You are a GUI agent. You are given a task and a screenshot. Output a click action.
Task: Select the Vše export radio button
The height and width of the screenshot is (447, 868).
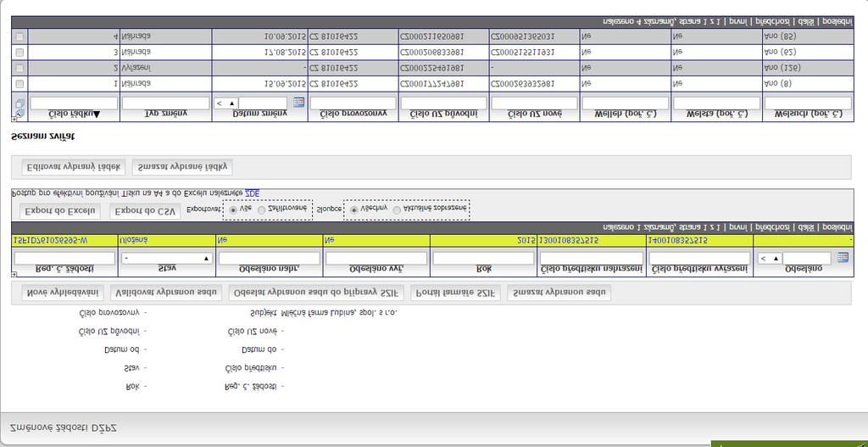233,210
